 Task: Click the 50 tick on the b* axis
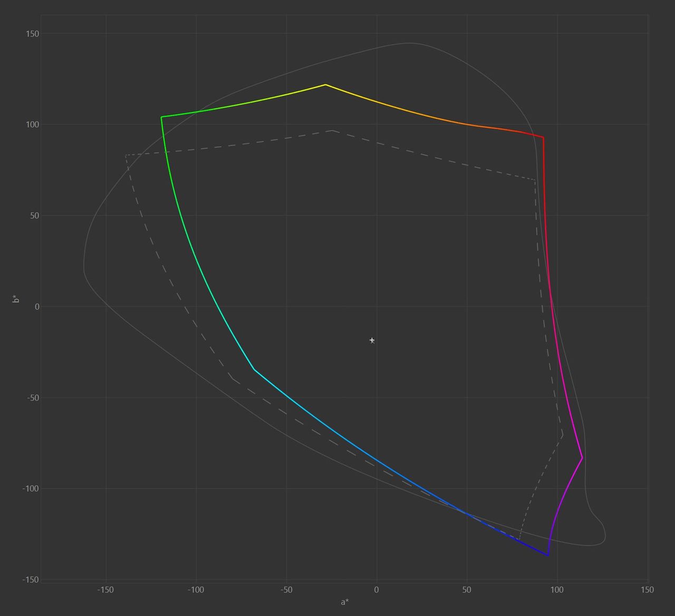pos(34,216)
